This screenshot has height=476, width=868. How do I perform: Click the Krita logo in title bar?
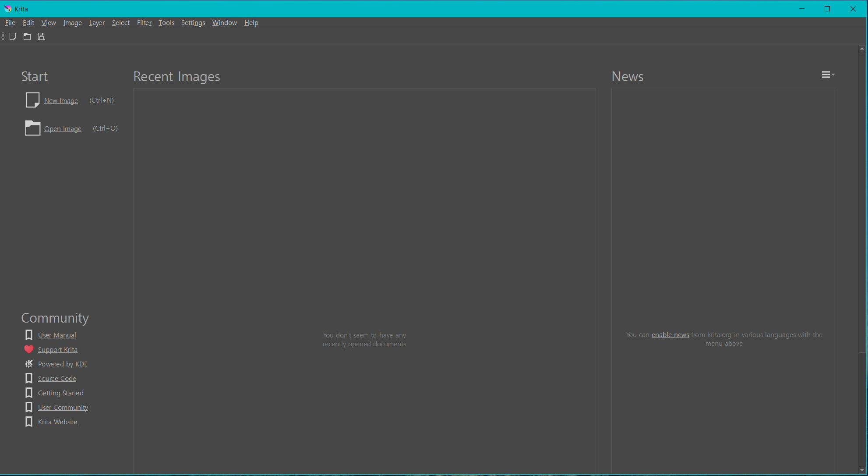pyautogui.click(x=7, y=9)
